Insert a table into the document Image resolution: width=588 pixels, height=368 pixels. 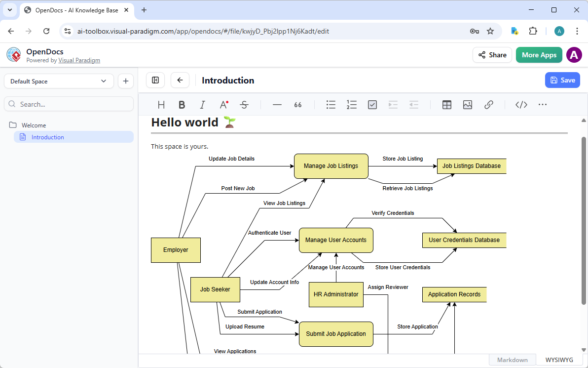[x=446, y=104]
